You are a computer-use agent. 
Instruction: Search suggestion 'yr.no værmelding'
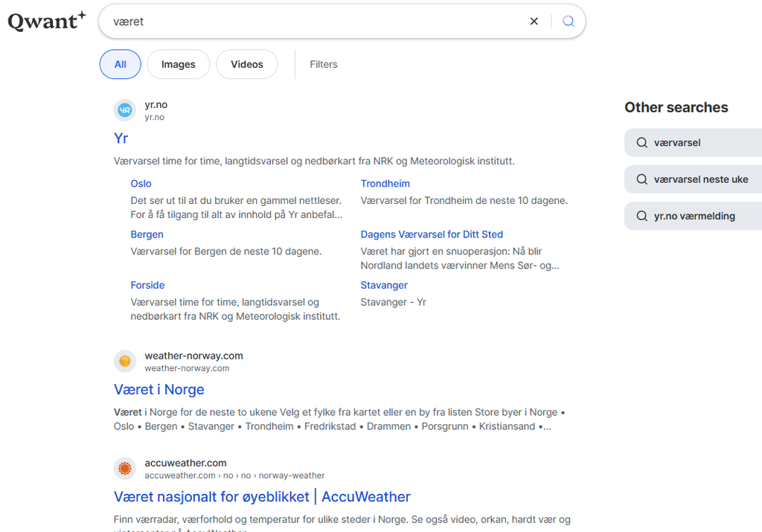693,217
